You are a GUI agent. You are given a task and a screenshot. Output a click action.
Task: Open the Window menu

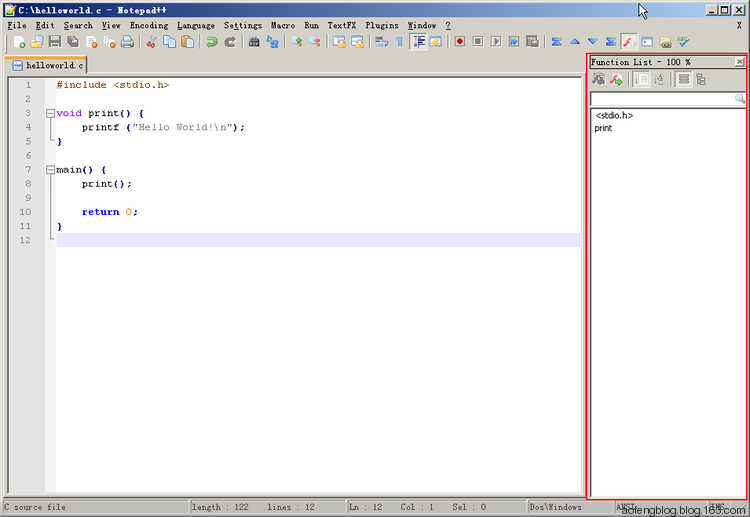(x=421, y=25)
